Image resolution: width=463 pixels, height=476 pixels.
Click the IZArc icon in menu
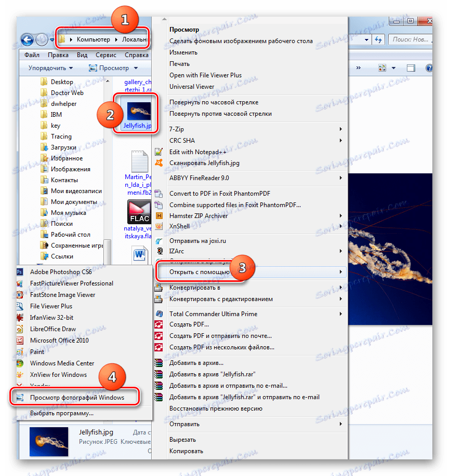click(x=160, y=251)
